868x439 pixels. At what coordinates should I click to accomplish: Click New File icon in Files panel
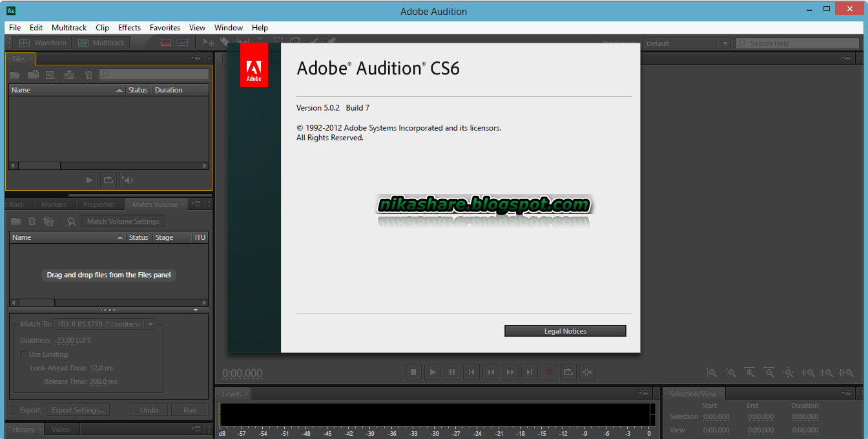click(51, 75)
